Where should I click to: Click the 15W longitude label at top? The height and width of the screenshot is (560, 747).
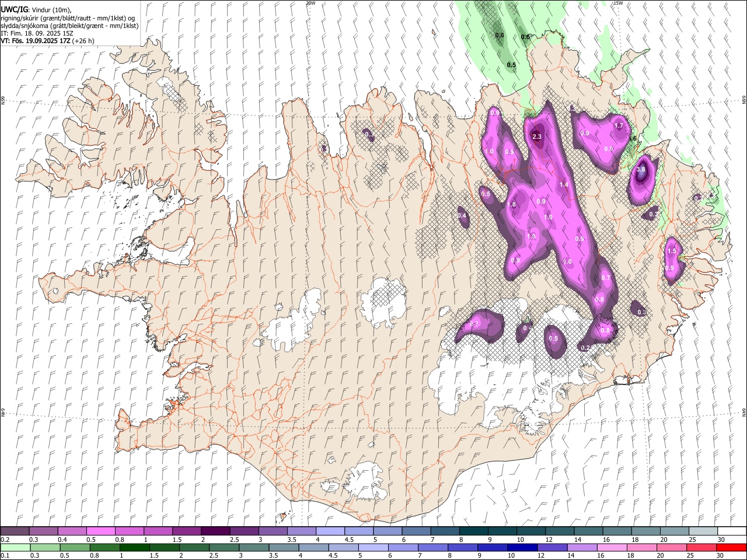coord(618,3)
